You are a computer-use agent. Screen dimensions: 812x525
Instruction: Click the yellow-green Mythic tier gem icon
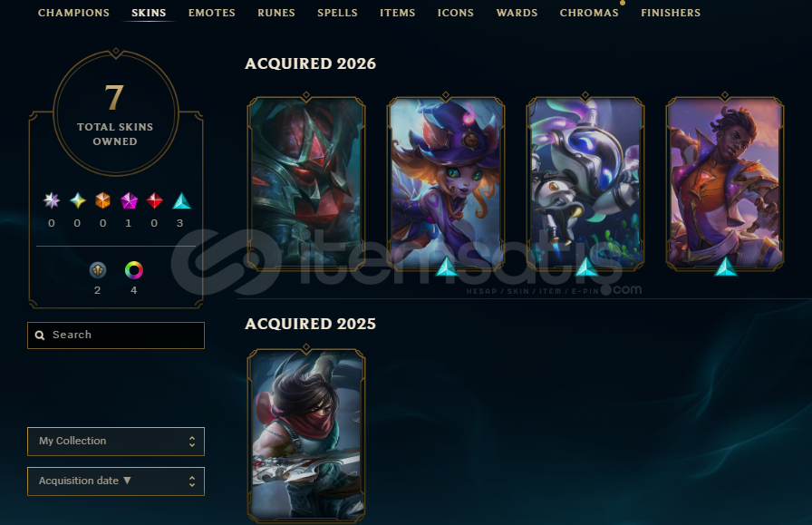point(78,200)
